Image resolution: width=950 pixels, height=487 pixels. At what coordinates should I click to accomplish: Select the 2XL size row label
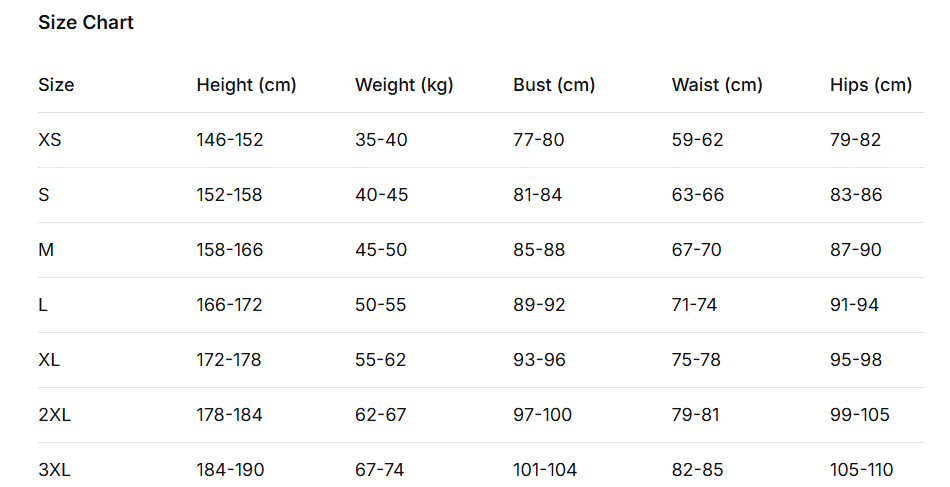click(x=54, y=415)
